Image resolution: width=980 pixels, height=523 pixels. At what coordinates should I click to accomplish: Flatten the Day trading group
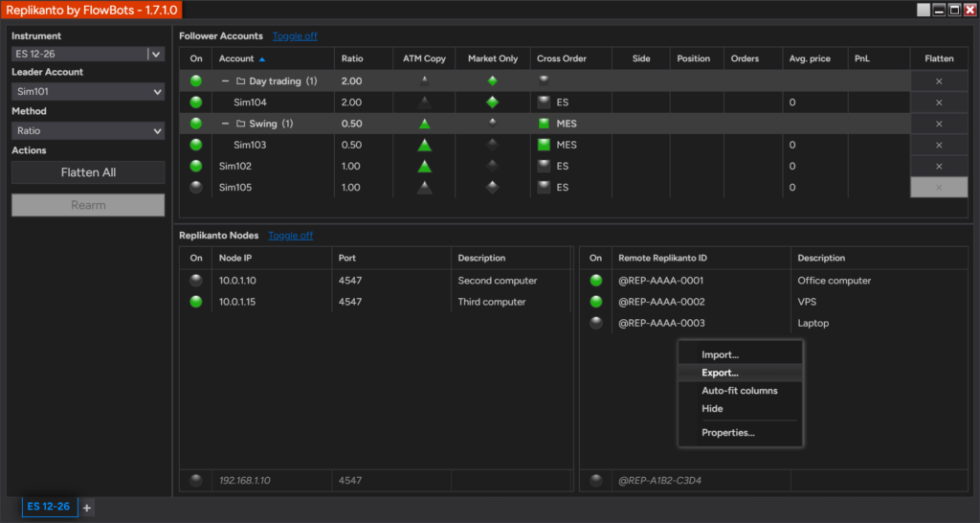[939, 81]
